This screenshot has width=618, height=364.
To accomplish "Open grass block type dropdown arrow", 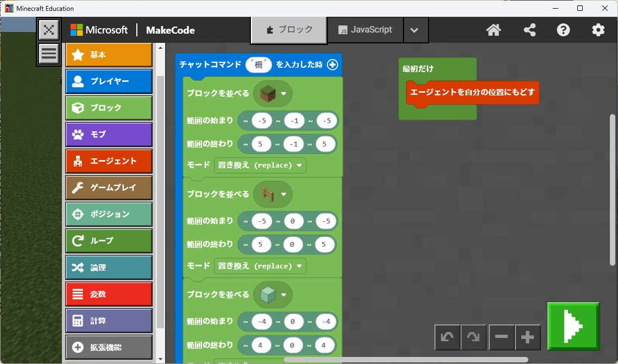I will pos(284,94).
